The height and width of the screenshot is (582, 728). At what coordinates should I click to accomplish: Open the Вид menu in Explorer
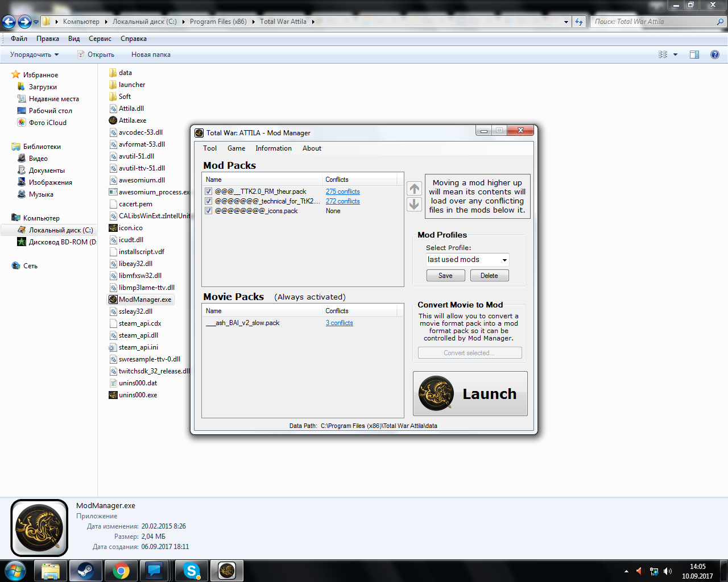point(74,39)
